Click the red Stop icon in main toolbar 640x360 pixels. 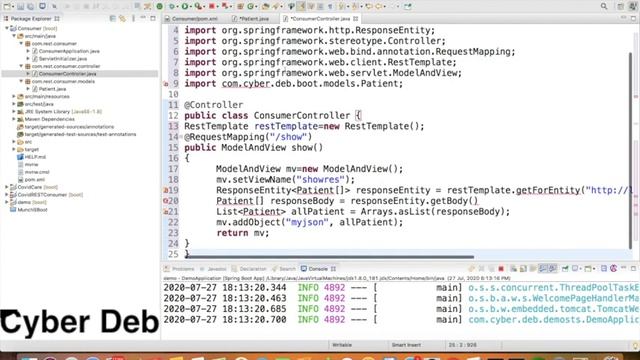click(212, 6)
